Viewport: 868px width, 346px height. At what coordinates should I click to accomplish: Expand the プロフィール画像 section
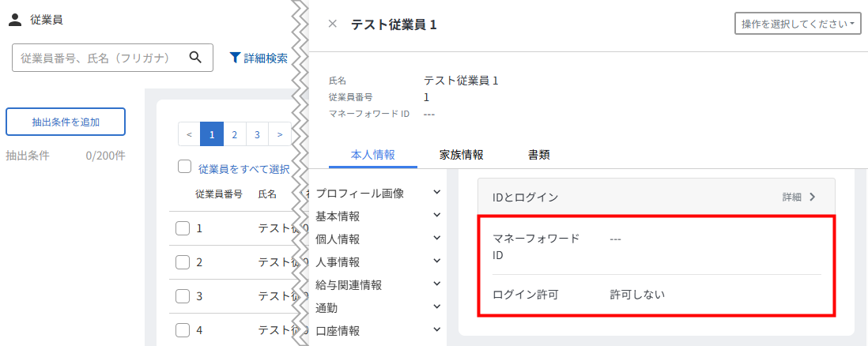coord(436,193)
